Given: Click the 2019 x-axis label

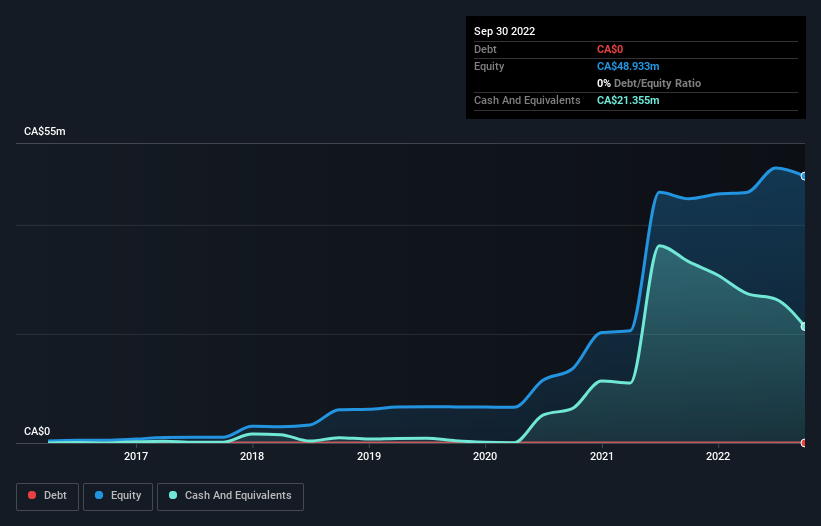Looking at the screenshot, I should pos(369,456).
